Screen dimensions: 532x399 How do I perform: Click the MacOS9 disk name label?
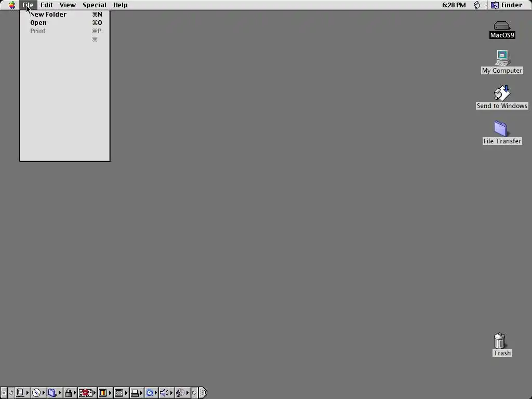(502, 35)
